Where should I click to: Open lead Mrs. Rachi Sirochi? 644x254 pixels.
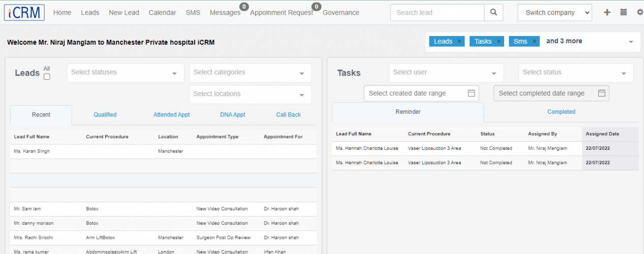click(x=34, y=237)
